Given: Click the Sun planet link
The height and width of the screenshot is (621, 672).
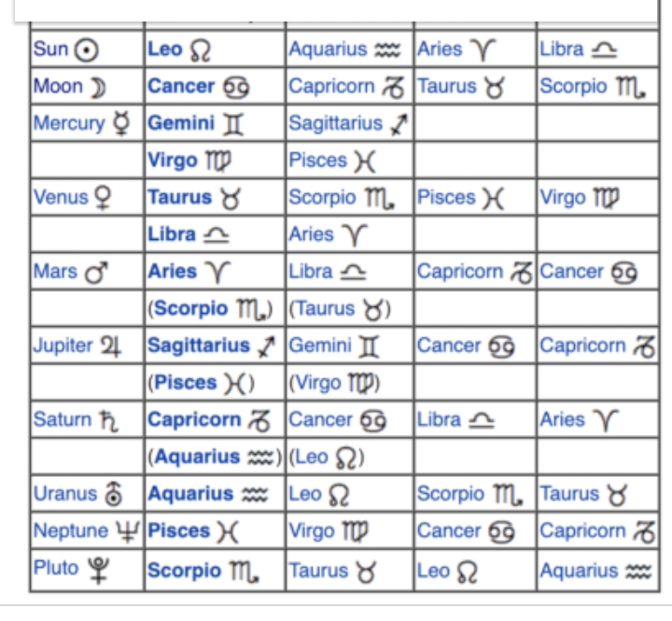Looking at the screenshot, I should [x=50, y=49].
